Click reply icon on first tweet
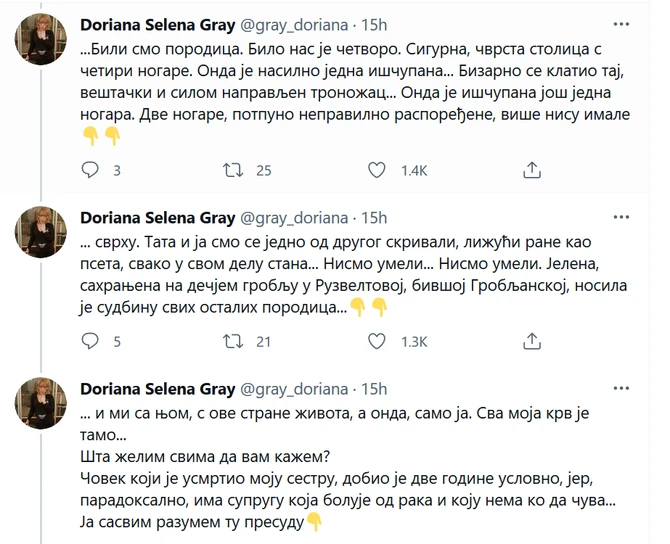 click(88, 169)
